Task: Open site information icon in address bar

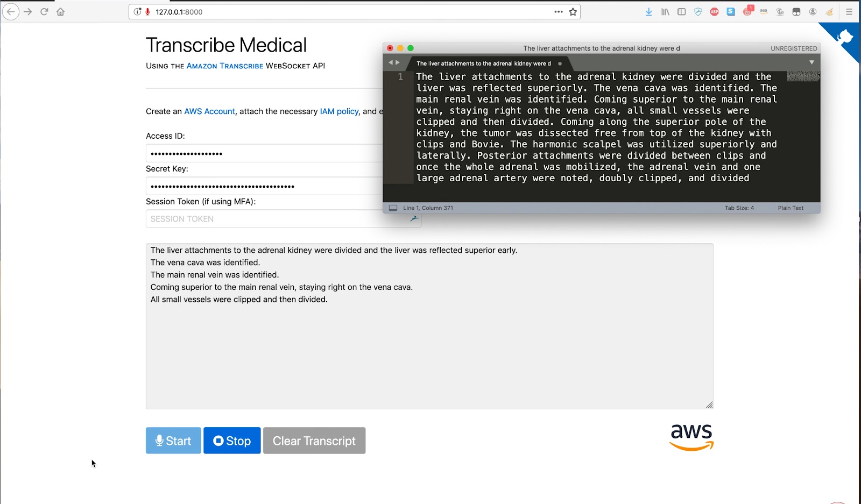Action: [x=138, y=11]
